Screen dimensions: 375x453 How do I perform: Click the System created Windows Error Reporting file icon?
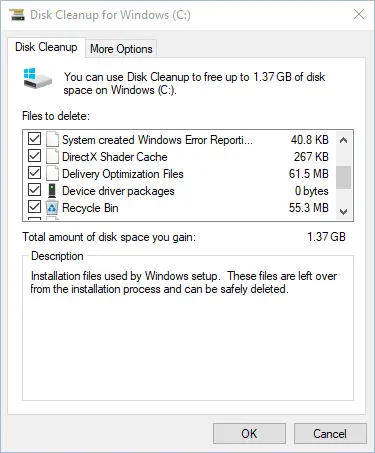[x=52, y=139]
